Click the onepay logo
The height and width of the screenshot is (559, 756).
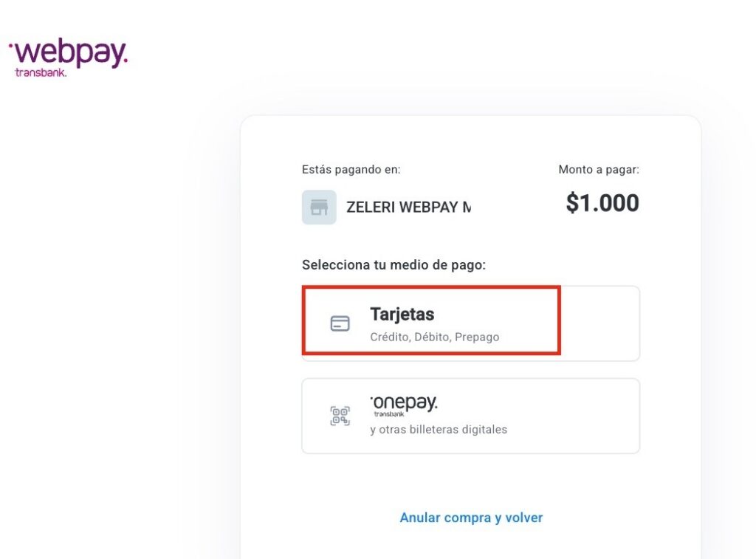tap(404, 402)
